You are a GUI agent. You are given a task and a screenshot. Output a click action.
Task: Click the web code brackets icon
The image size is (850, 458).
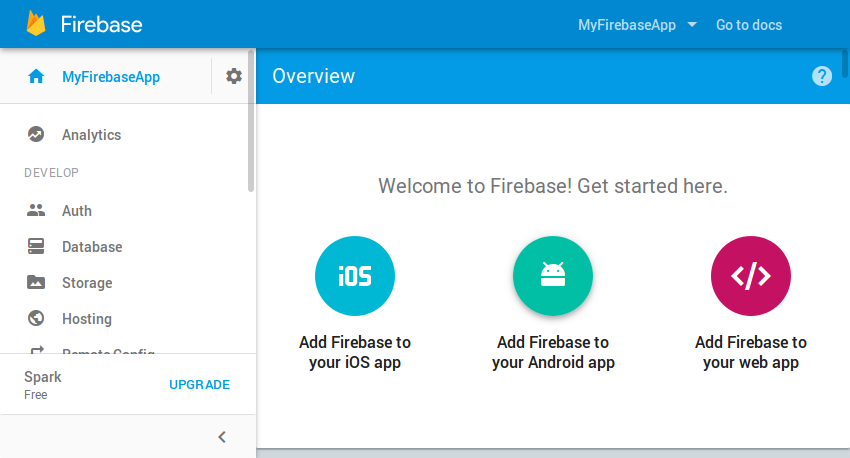tap(751, 276)
